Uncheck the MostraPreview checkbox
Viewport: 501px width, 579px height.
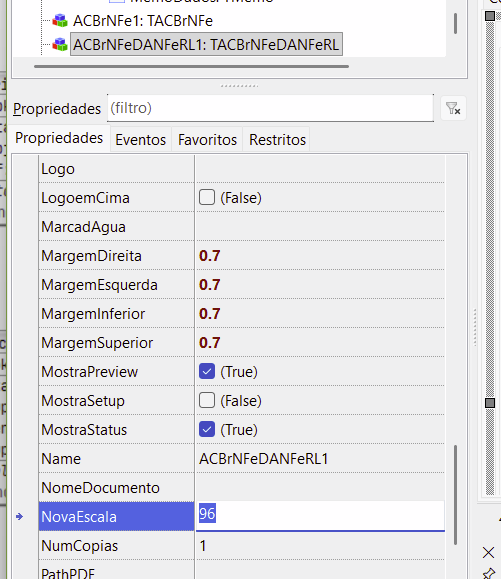pos(207,371)
